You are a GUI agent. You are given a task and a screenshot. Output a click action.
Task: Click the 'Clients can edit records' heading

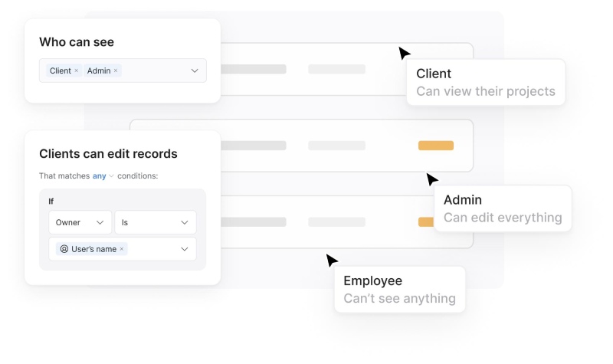click(x=108, y=154)
